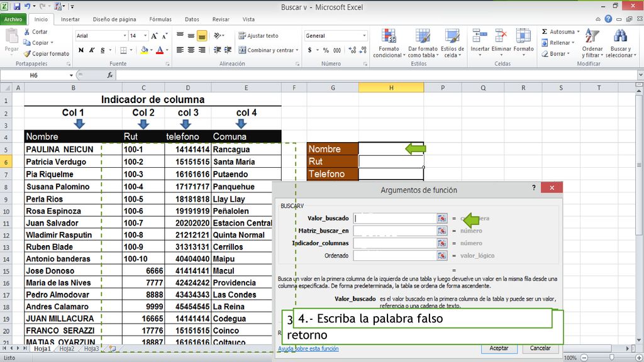Toggle middle vertical alignment

(191, 36)
